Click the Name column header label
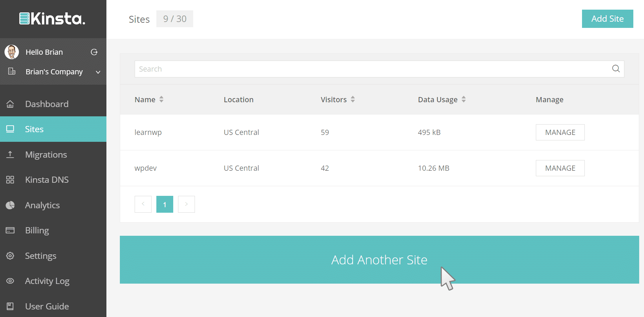644x317 pixels. (x=145, y=99)
